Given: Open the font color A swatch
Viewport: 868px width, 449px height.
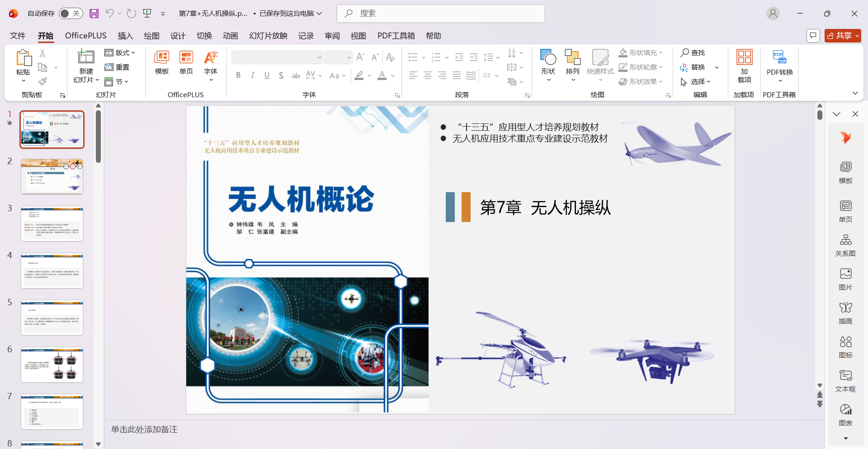Looking at the screenshot, I should click(382, 76).
